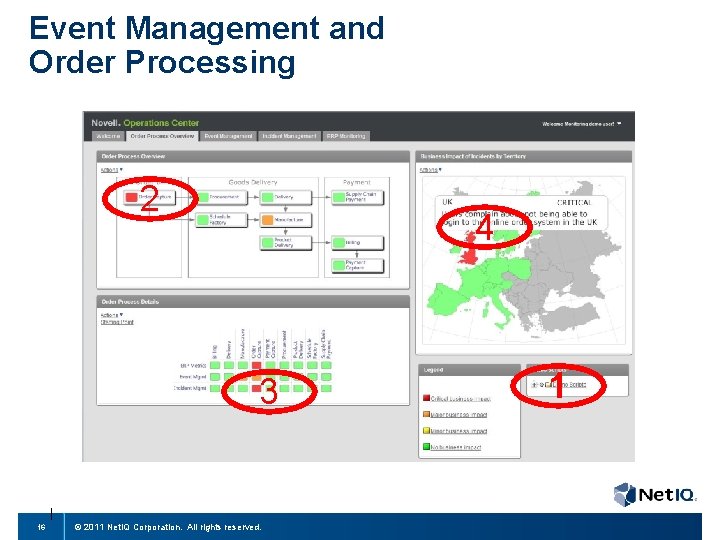The width and height of the screenshot is (720, 540).
Task: Click the red Critical impact legend swatch
Action: (426, 398)
